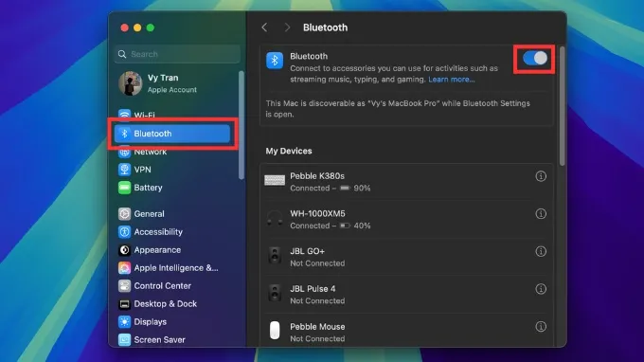This screenshot has height=362, width=644.
Task: Open JBL Pulse 4 info icon
Action: point(541,289)
